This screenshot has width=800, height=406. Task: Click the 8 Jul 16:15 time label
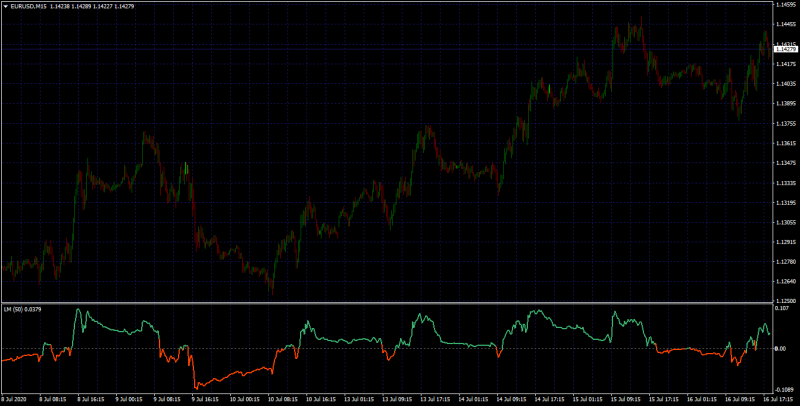point(90,400)
